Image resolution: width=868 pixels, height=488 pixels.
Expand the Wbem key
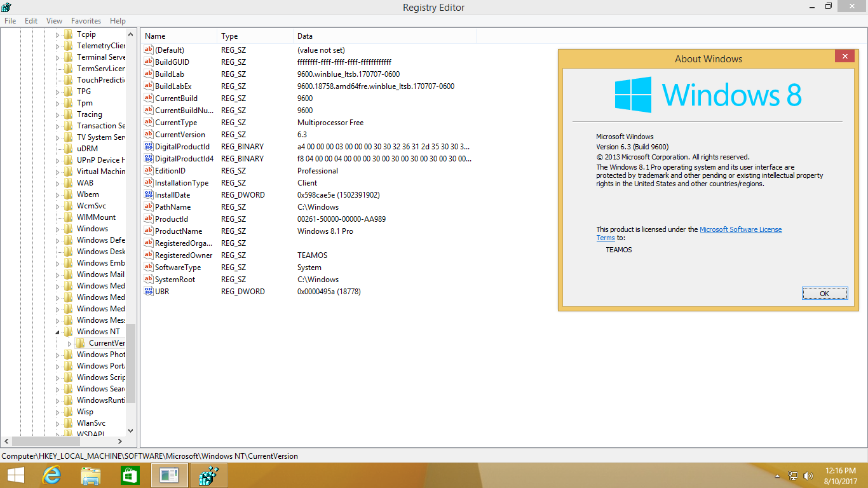[57, 194]
